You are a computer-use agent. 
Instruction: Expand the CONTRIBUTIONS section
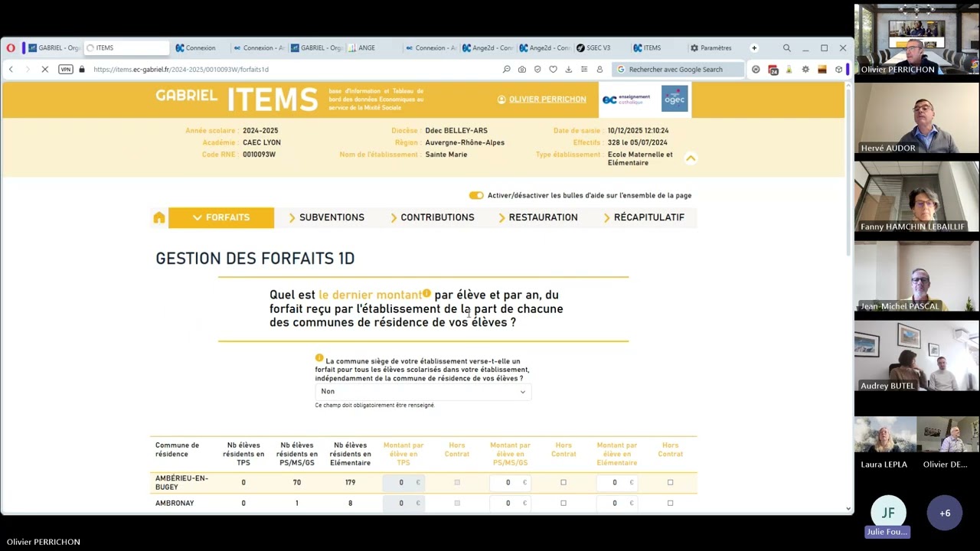pyautogui.click(x=432, y=217)
